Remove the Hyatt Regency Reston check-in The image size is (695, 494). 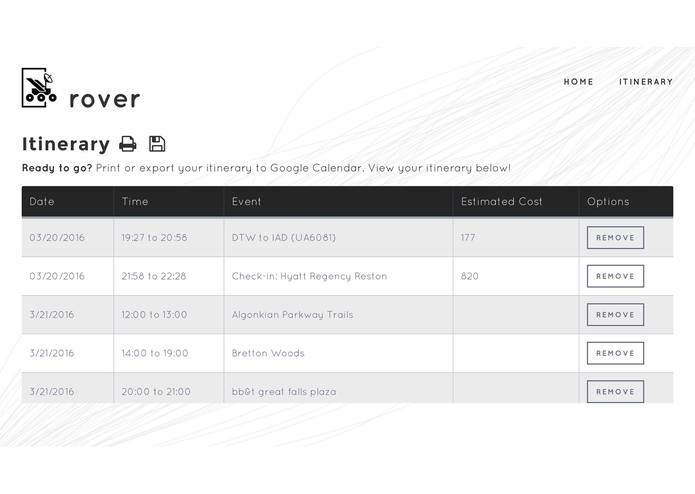tap(615, 276)
